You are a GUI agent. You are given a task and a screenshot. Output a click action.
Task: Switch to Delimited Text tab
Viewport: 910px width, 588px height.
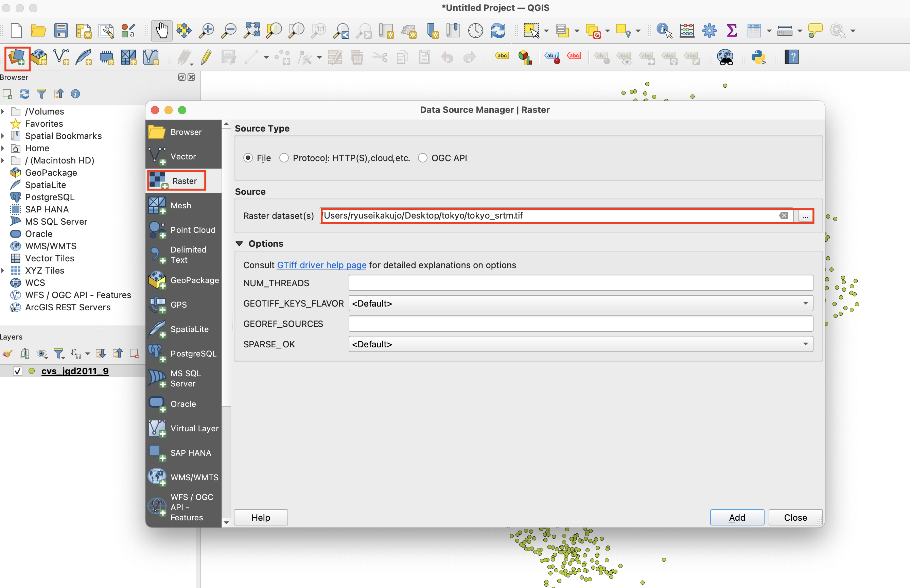coord(183,255)
